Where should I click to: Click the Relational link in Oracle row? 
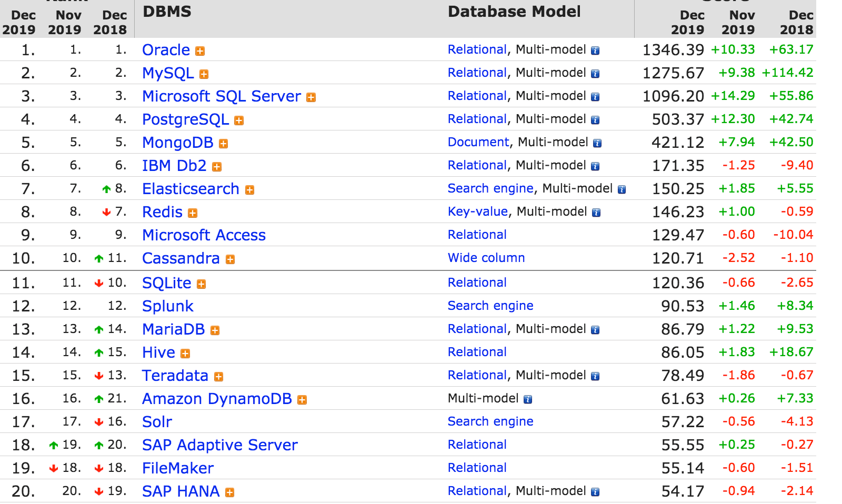pos(477,49)
